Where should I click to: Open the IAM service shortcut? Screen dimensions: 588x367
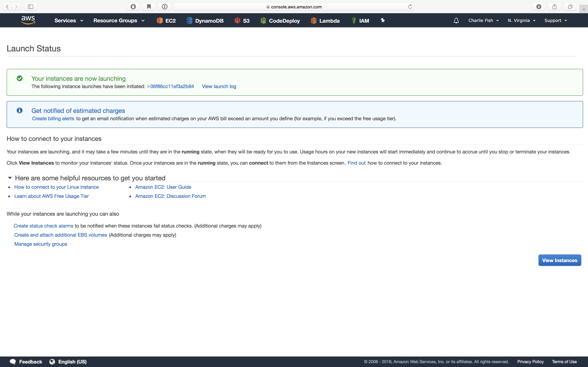(x=360, y=20)
